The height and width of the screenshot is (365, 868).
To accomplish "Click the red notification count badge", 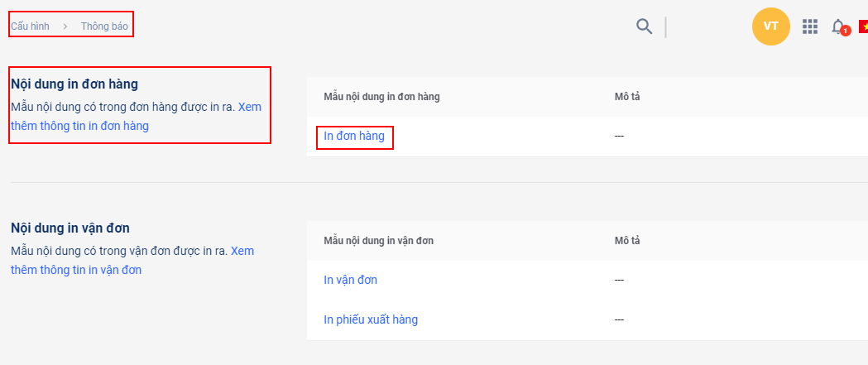I will pyautogui.click(x=845, y=31).
